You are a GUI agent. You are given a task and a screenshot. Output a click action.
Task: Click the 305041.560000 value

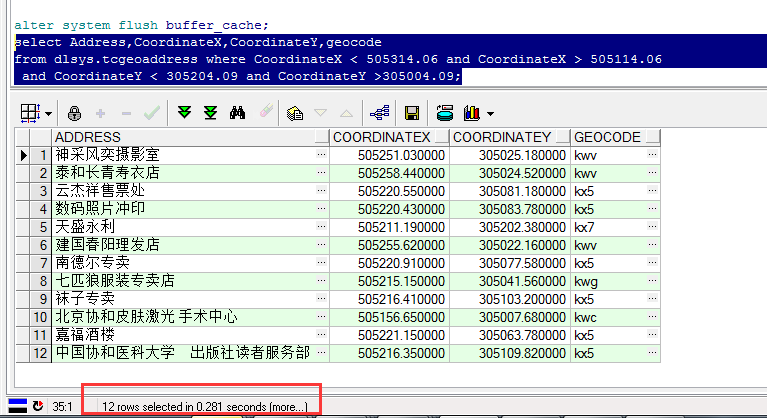click(522, 281)
